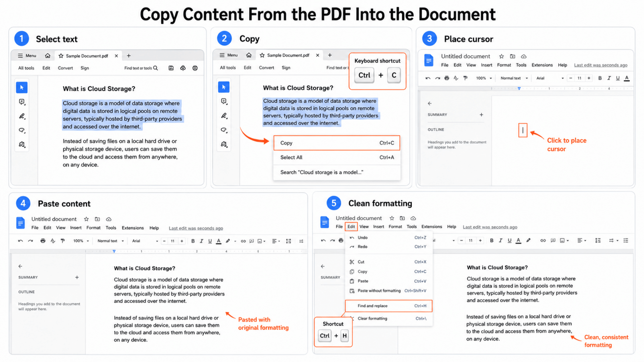
Task: Click Search "Cloud storage is a model..." entry
Action: pyautogui.click(x=337, y=172)
